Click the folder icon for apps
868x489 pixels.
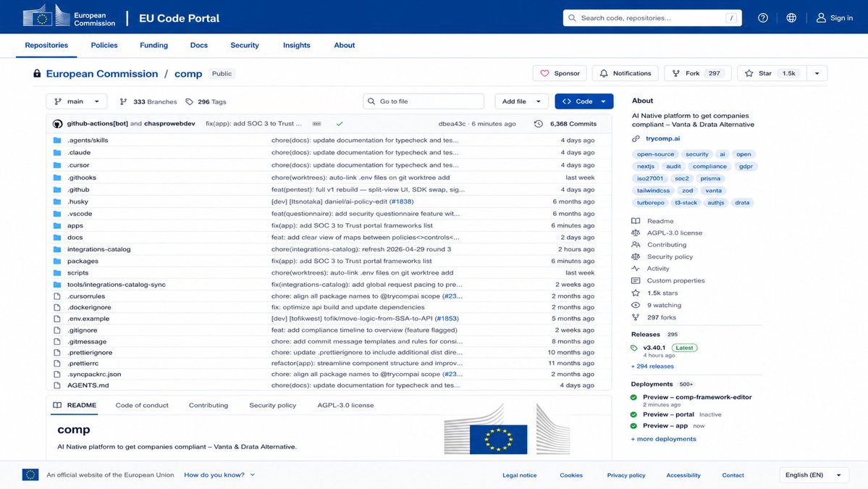point(57,225)
